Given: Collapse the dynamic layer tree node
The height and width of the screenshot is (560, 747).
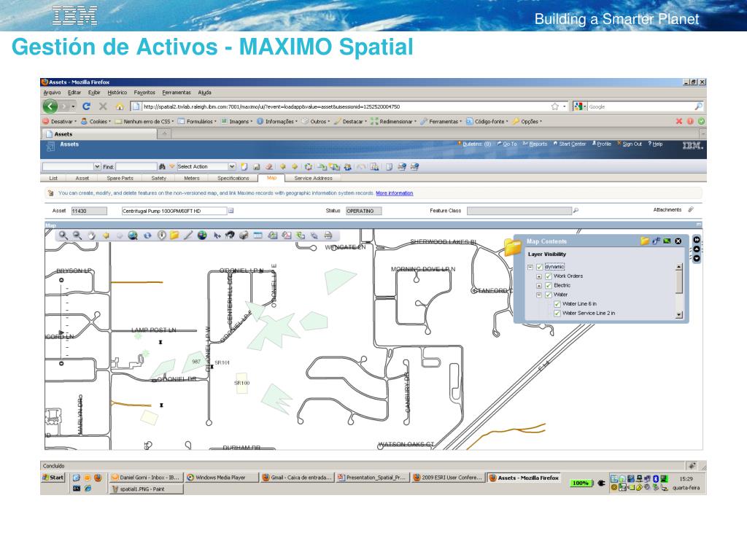Looking at the screenshot, I should point(530,267).
